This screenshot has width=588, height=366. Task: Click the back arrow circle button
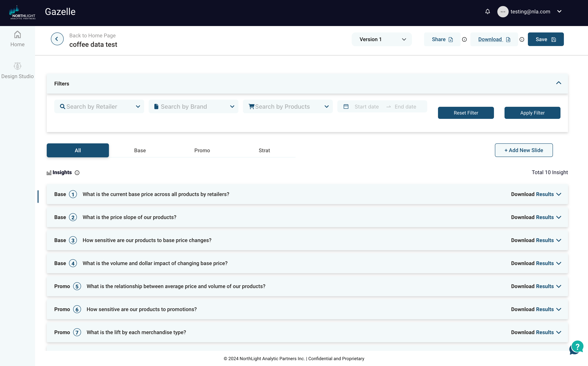click(57, 39)
